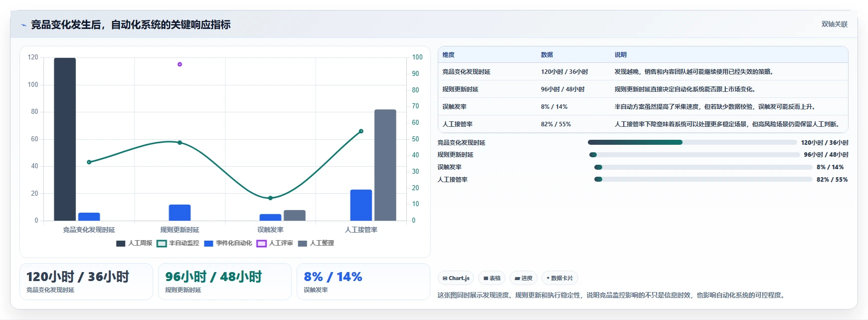
Task: Click the 说明 table column header
Action: pos(620,55)
